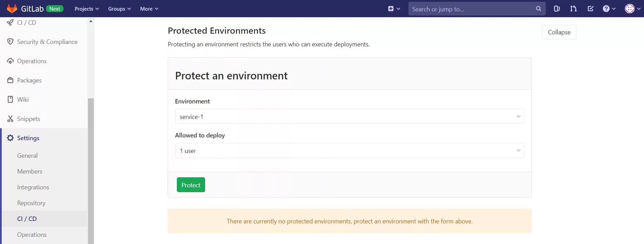
Task: Open the Issues icon in top bar
Action: point(557,9)
